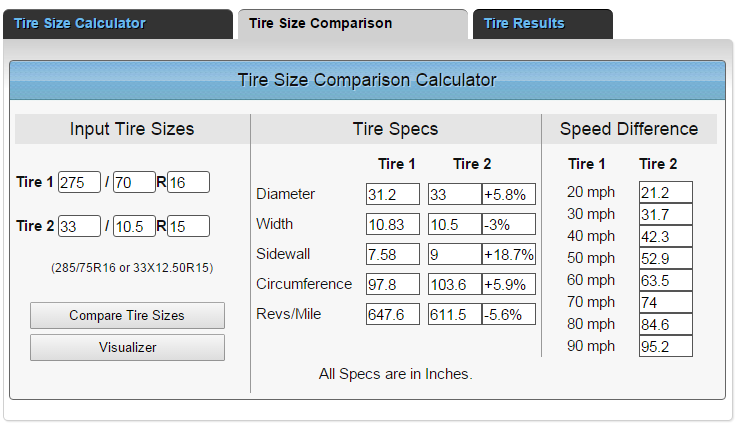Focus the Tire 2 rim size field showing 15
Screen dimensions: 738x427
(x=188, y=226)
